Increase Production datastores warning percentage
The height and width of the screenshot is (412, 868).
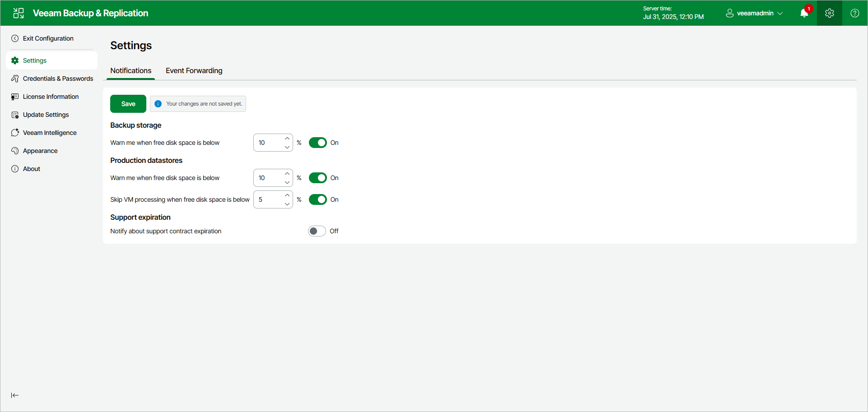click(x=287, y=174)
